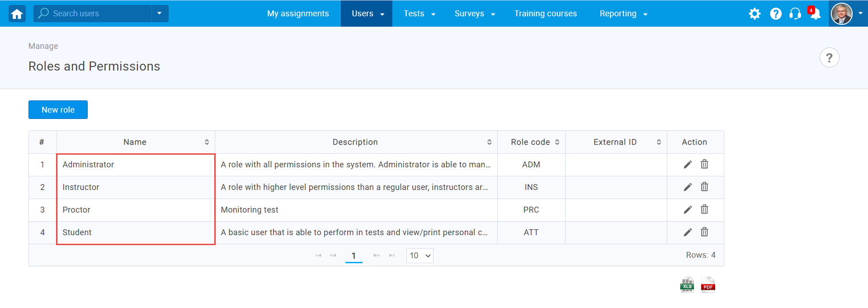This screenshot has height=308, width=868.
Task: Click the Administrator role name
Action: tap(88, 165)
